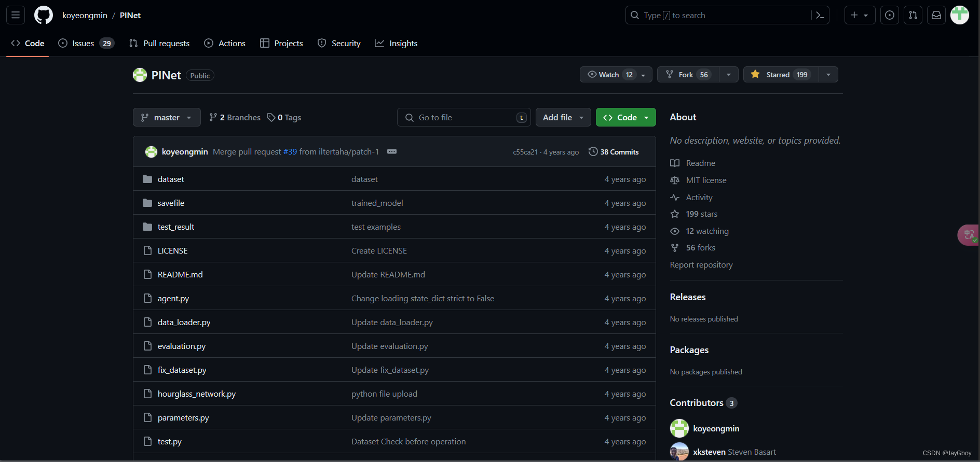Open the notifications inbox icon
Screen dimensions: 980x462
[936, 15]
